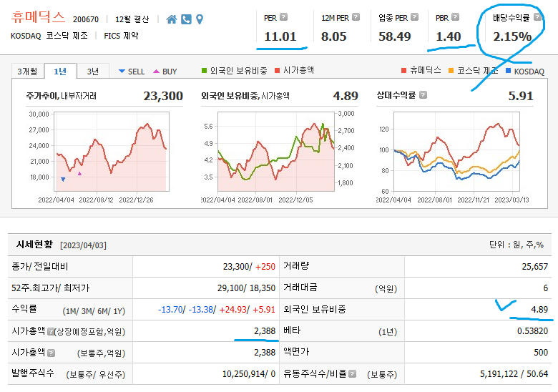Click orange 코스닥 제조 legend swatch

451,70
